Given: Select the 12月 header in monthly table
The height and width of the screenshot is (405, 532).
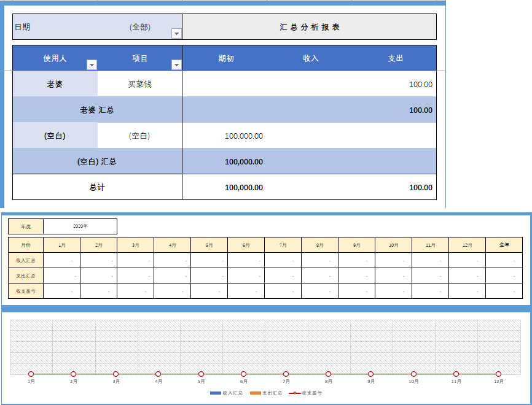Looking at the screenshot, I should (x=467, y=245).
